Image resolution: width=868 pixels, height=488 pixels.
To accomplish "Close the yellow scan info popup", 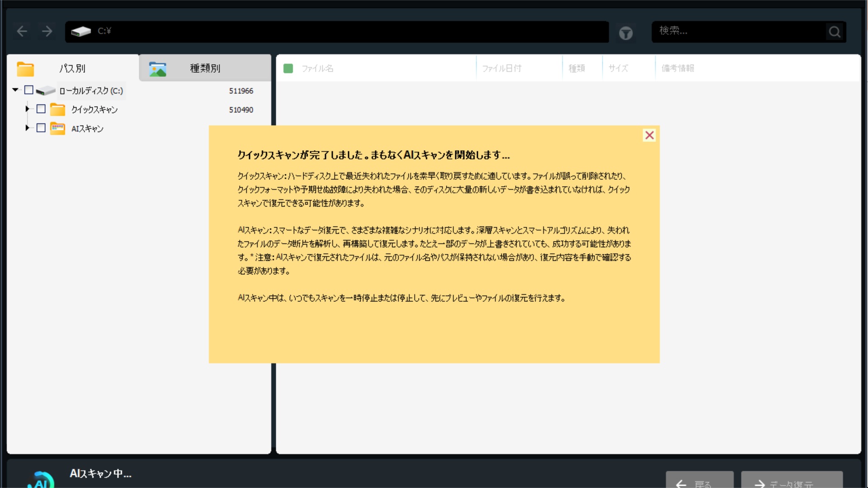I will (649, 135).
